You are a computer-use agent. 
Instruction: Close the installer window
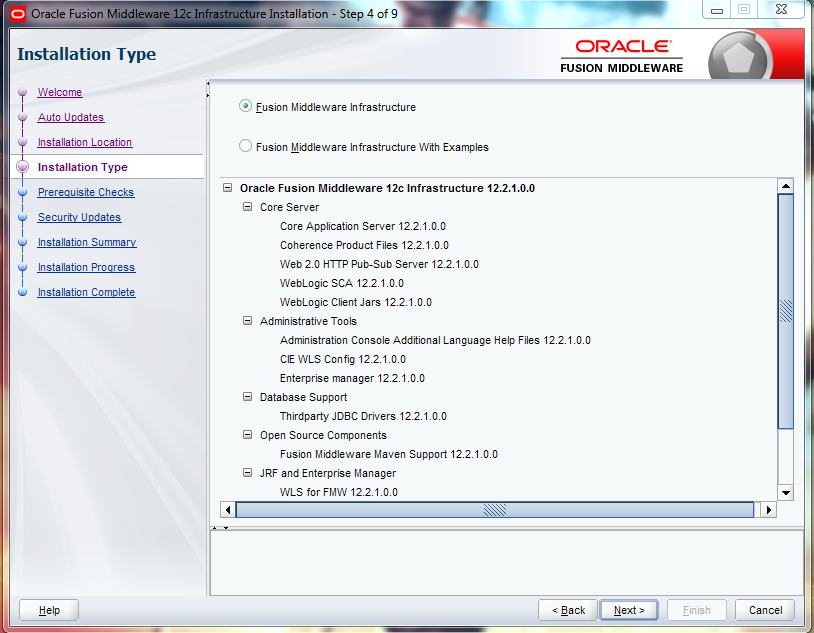781,9
